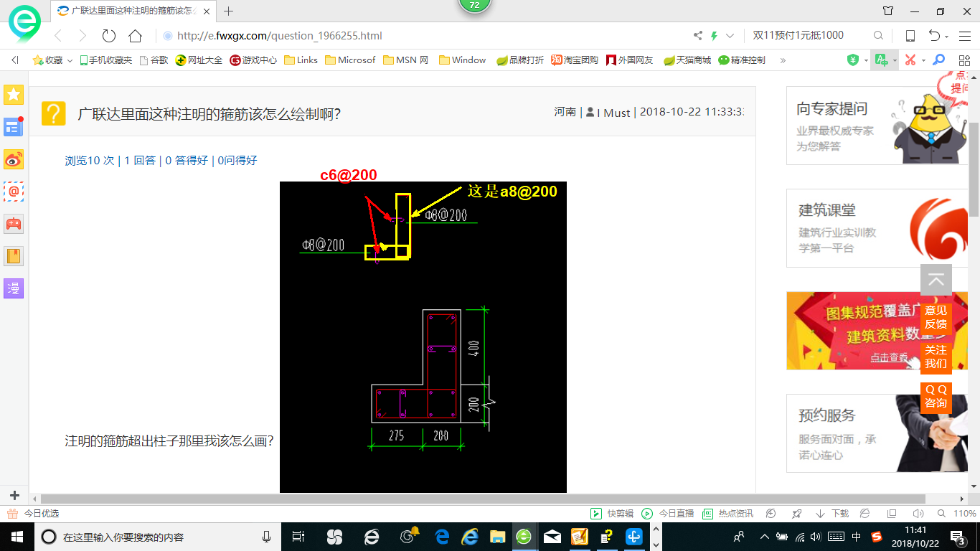Open the Weibo icon in sidebar

coord(14,160)
